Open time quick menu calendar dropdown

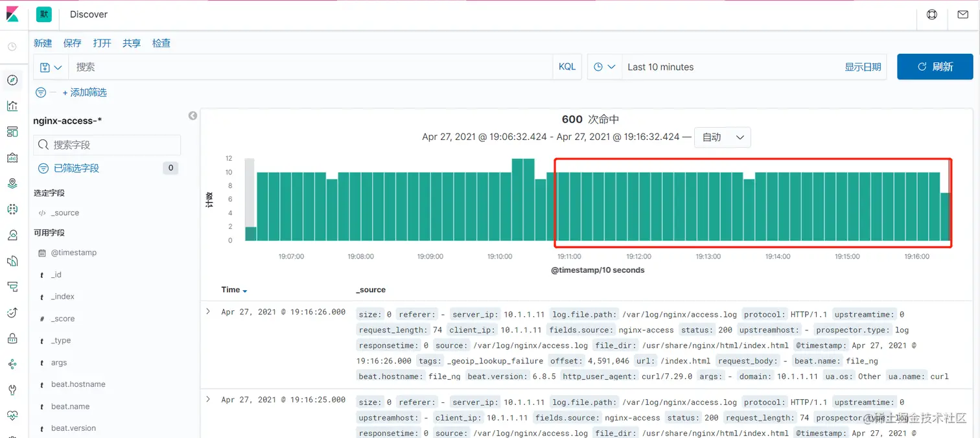[x=605, y=67]
